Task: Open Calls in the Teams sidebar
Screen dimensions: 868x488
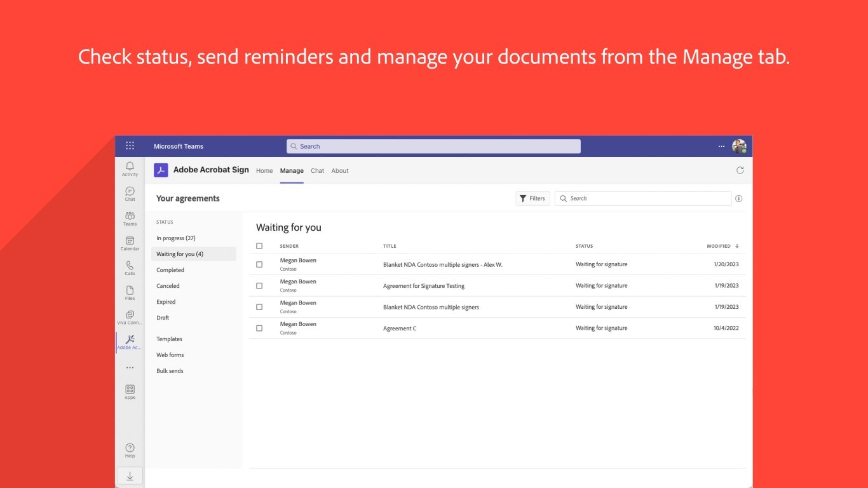Action: click(x=130, y=268)
